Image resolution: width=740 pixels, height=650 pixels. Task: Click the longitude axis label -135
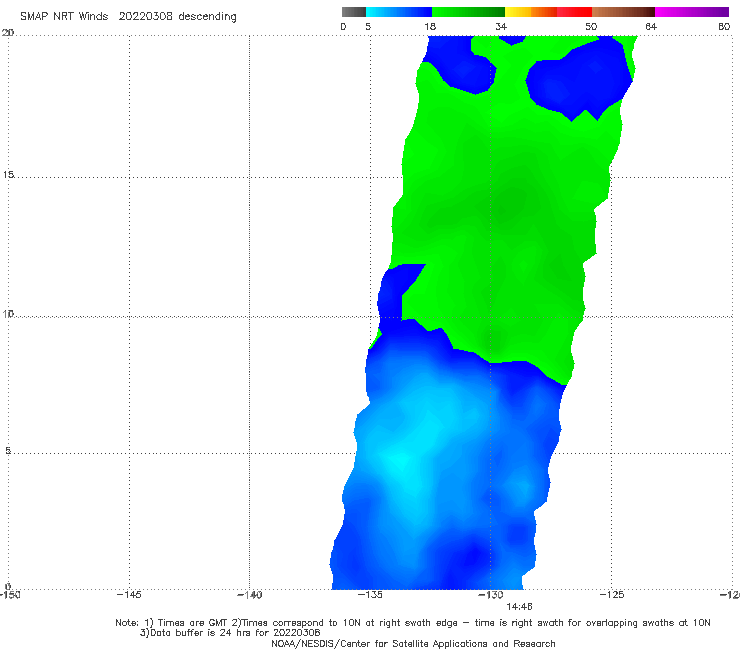click(x=370, y=594)
